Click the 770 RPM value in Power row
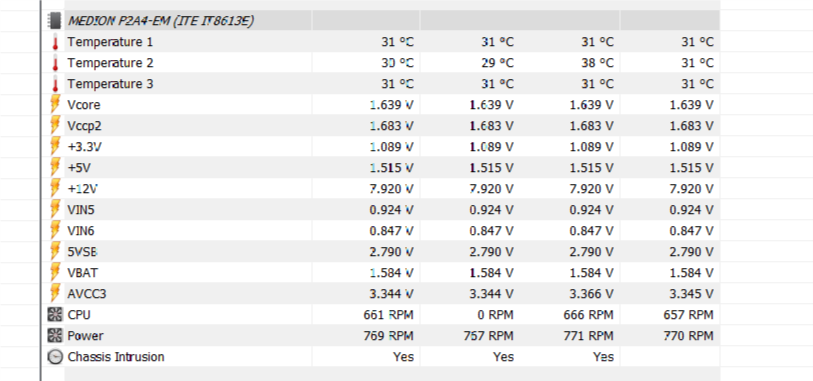The image size is (813, 381). (x=689, y=336)
